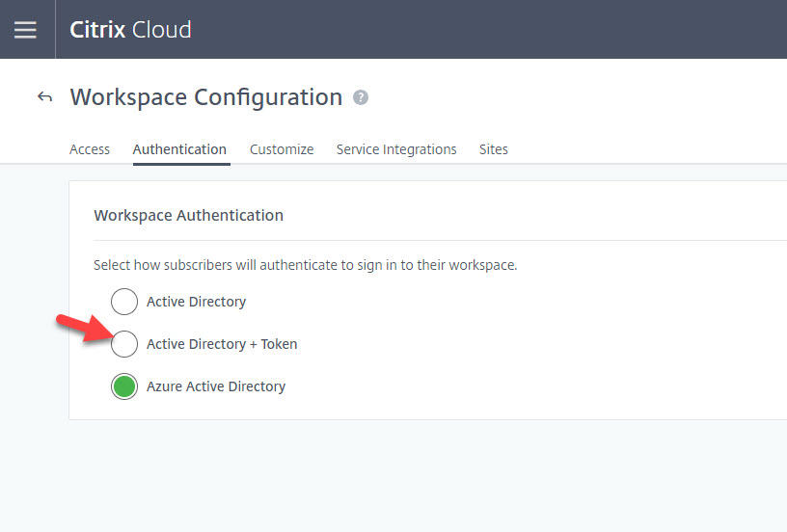Click the Citrix Cloud logo
This screenshot has width=787, height=532.
coord(130,30)
